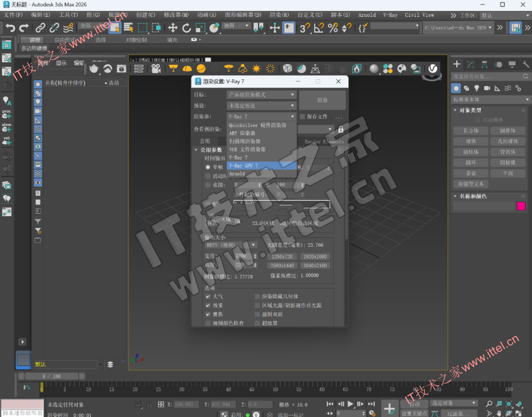Toggle the 保存文件 checkbox

coord(302,117)
